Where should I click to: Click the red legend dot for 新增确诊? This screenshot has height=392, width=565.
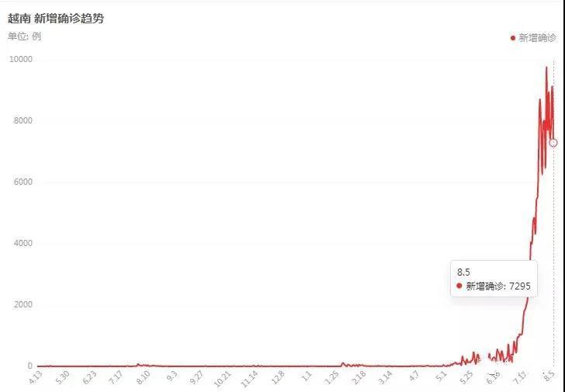tap(513, 37)
